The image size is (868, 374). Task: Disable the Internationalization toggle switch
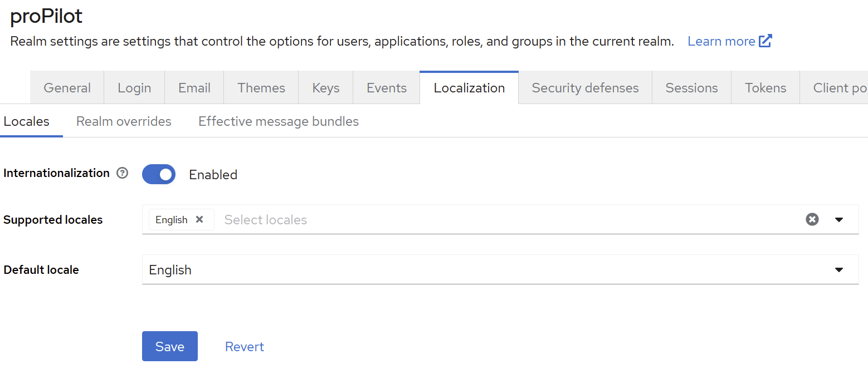[159, 174]
